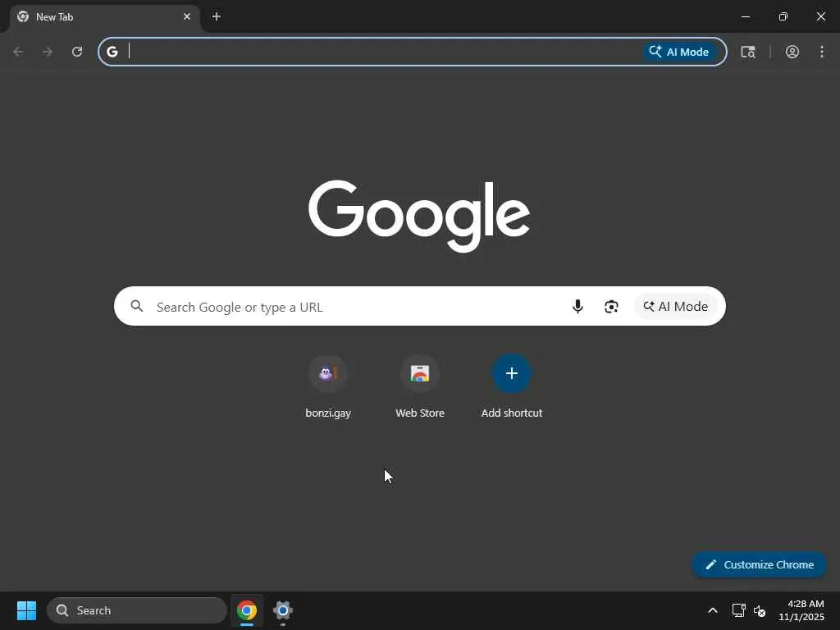
Task: Click the Chrome icon in taskbar
Action: pos(247,610)
